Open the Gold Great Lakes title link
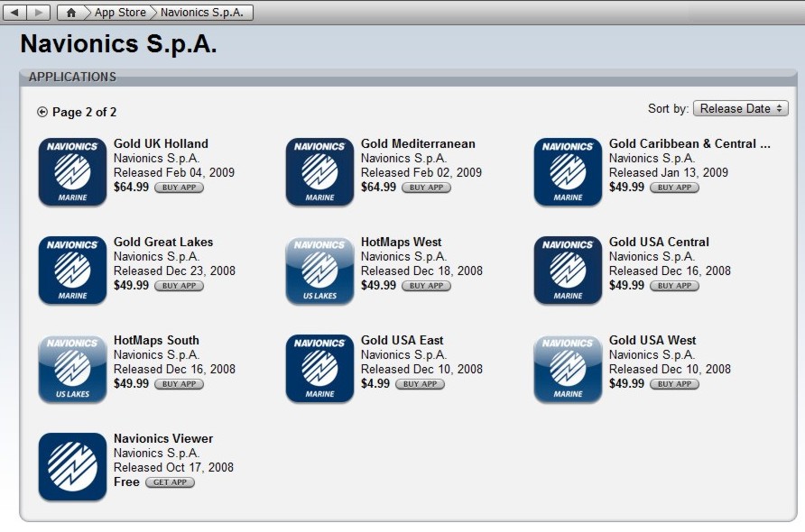The height and width of the screenshot is (532, 805). pos(163,243)
